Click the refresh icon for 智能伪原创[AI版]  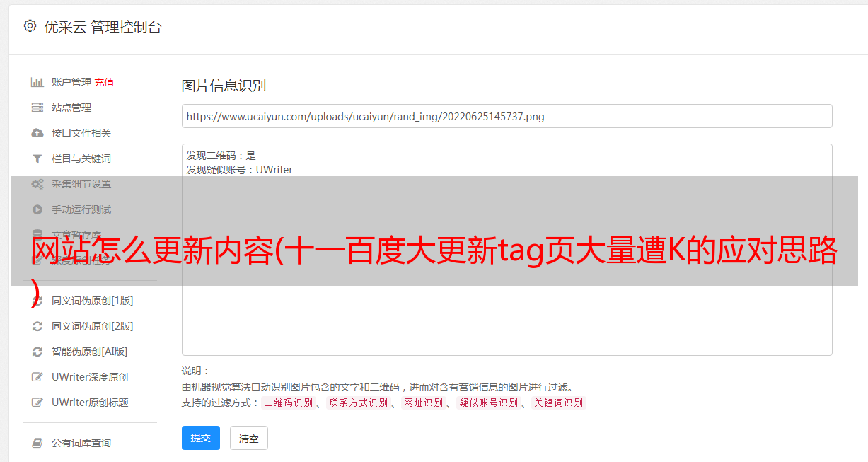(37, 352)
